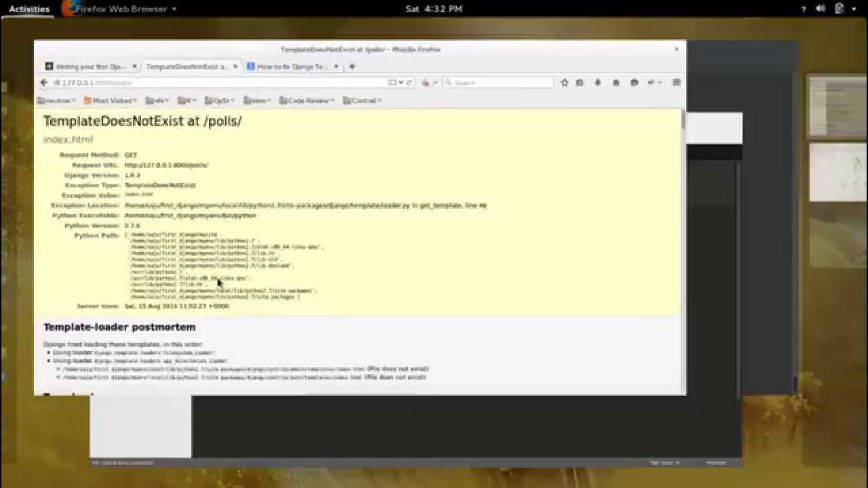The height and width of the screenshot is (488, 868).
Task: Open the Firefox Web Browser app menu
Action: point(119,9)
